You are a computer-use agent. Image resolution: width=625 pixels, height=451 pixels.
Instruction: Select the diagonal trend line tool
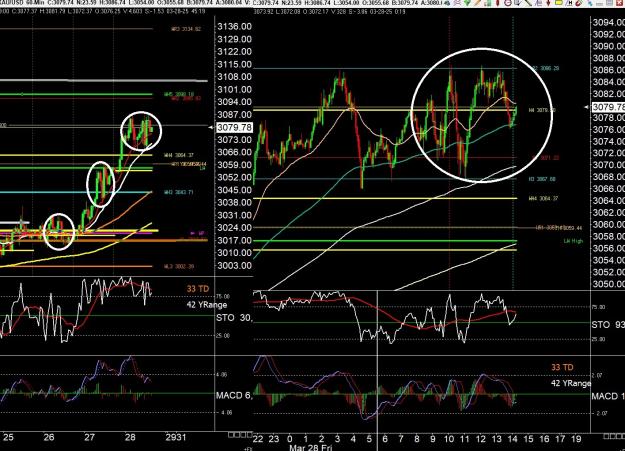[528, 3]
